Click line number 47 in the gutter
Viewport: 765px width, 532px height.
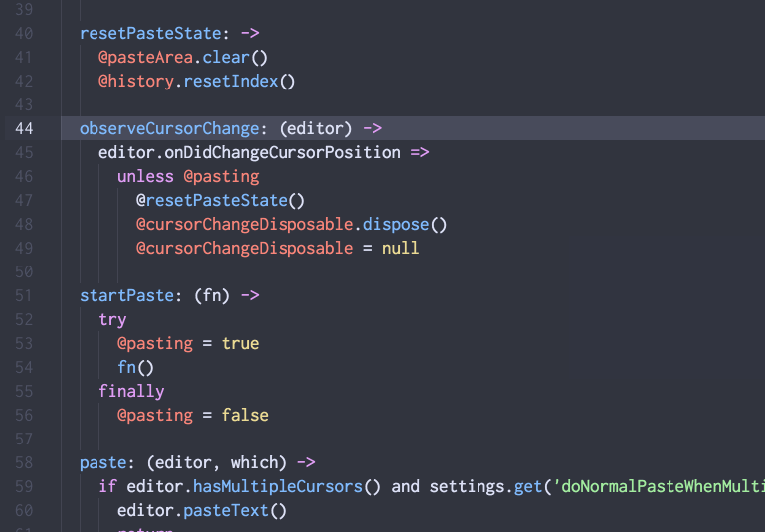coord(24,201)
